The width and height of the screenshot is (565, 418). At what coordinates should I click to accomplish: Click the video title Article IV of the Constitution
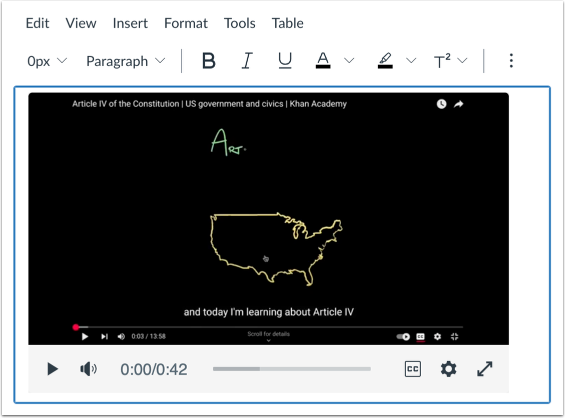coord(209,104)
